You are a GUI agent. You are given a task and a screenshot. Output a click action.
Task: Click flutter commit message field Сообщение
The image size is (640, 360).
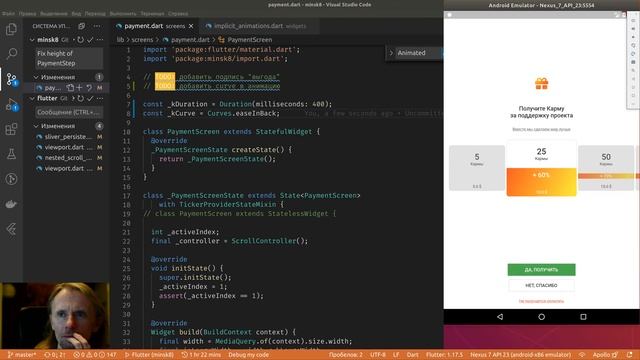tap(68, 112)
